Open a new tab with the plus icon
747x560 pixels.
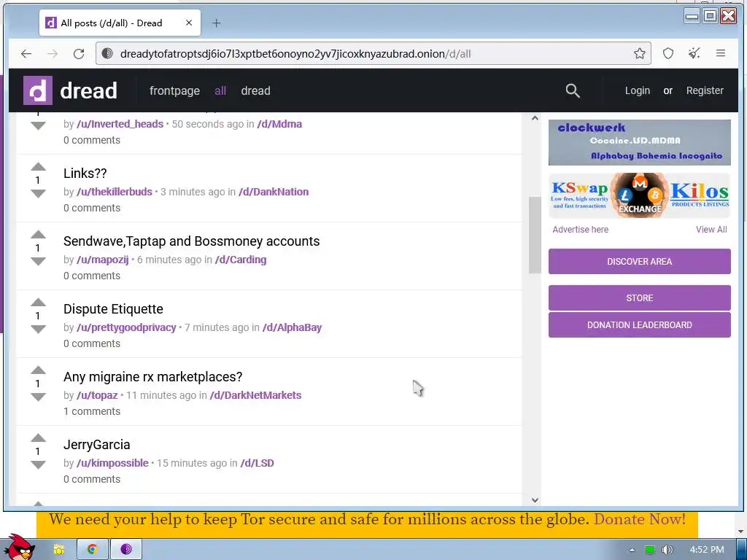point(216,23)
